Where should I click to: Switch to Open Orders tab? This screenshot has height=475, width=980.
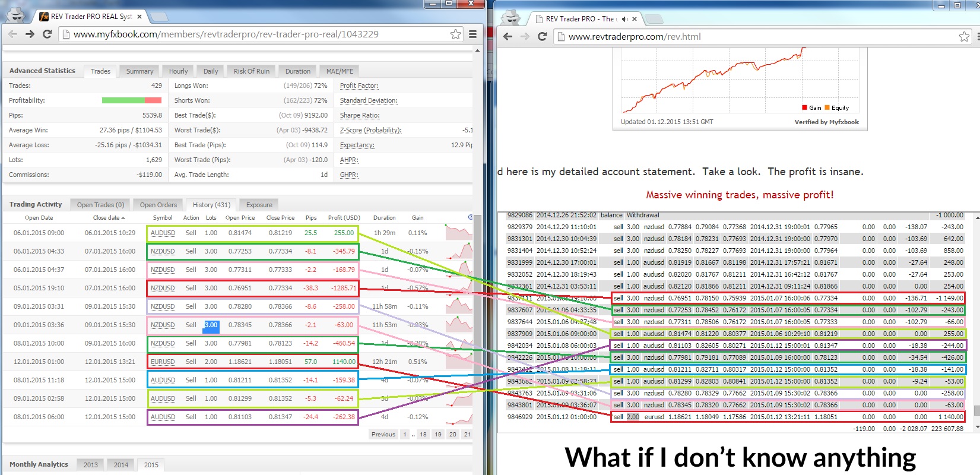click(158, 204)
